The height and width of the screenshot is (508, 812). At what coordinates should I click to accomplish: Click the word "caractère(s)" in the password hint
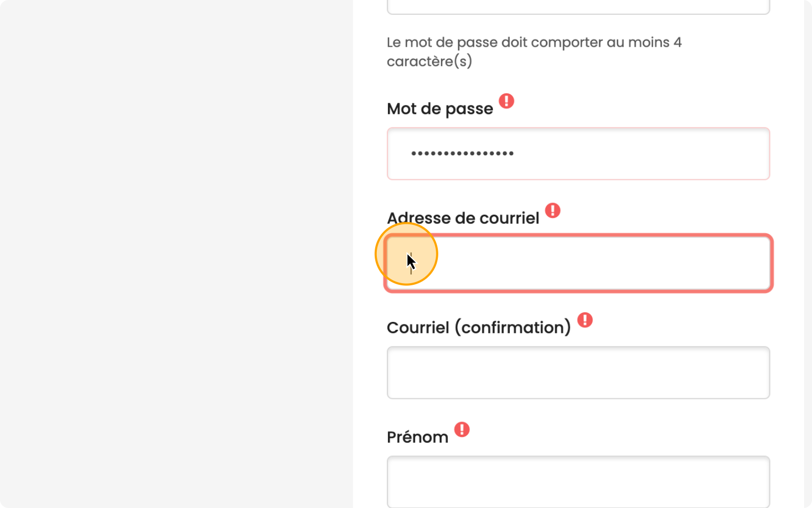[x=429, y=62]
